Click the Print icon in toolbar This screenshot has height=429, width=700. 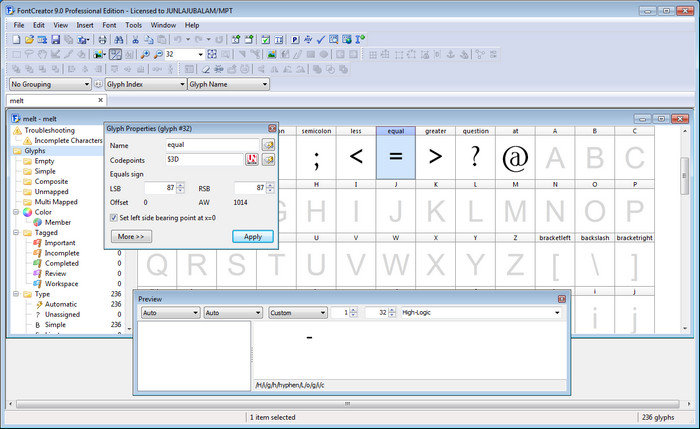102,39
